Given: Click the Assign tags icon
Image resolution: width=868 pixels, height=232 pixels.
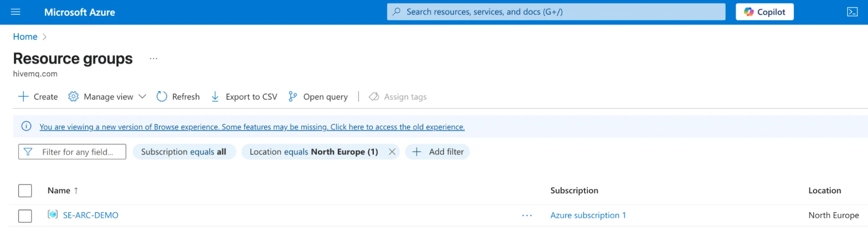Looking at the screenshot, I should 374,96.
